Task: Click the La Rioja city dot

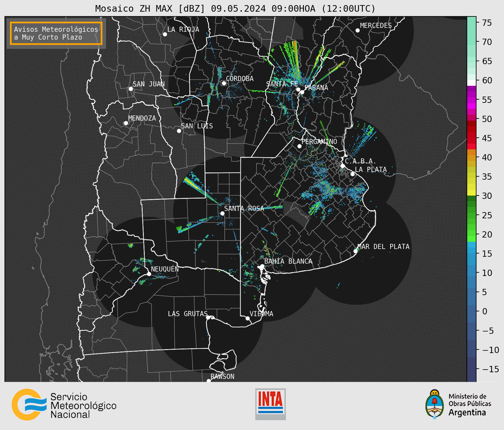Action: coord(165,34)
